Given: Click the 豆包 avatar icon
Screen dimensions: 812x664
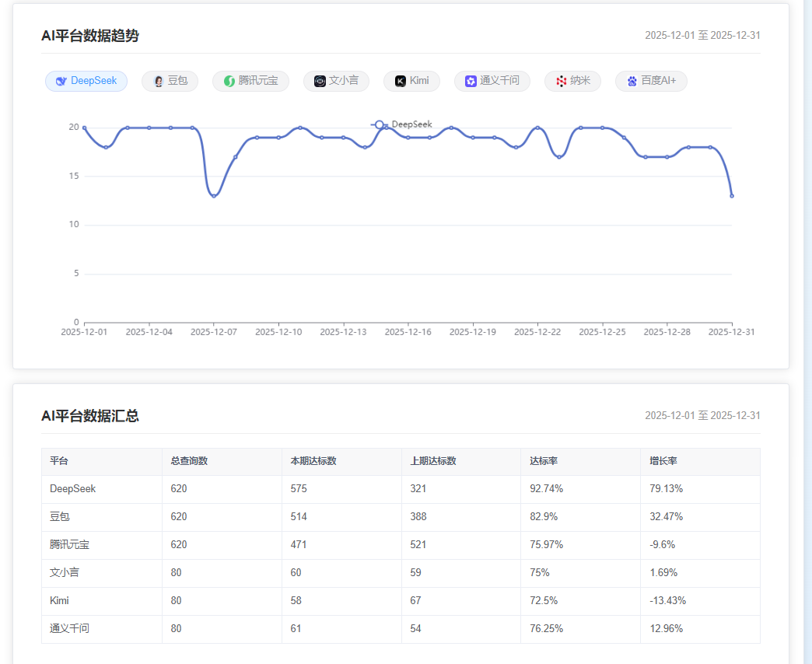Looking at the screenshot, I should (159, 82).
